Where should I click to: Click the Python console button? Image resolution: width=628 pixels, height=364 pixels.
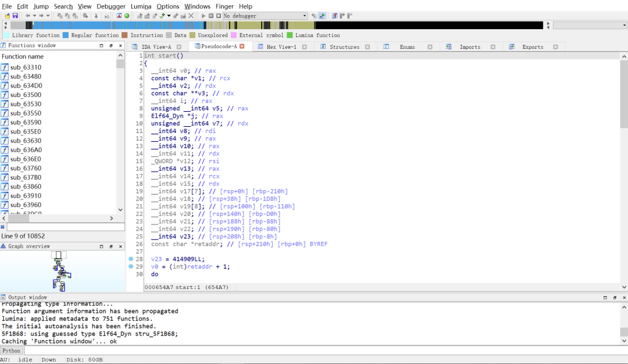click(11, 351)
